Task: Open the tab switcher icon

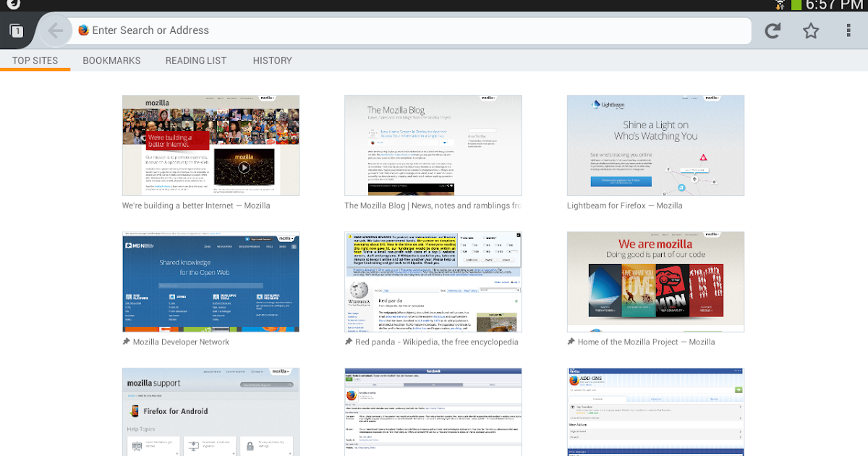Action: point(15,30)
